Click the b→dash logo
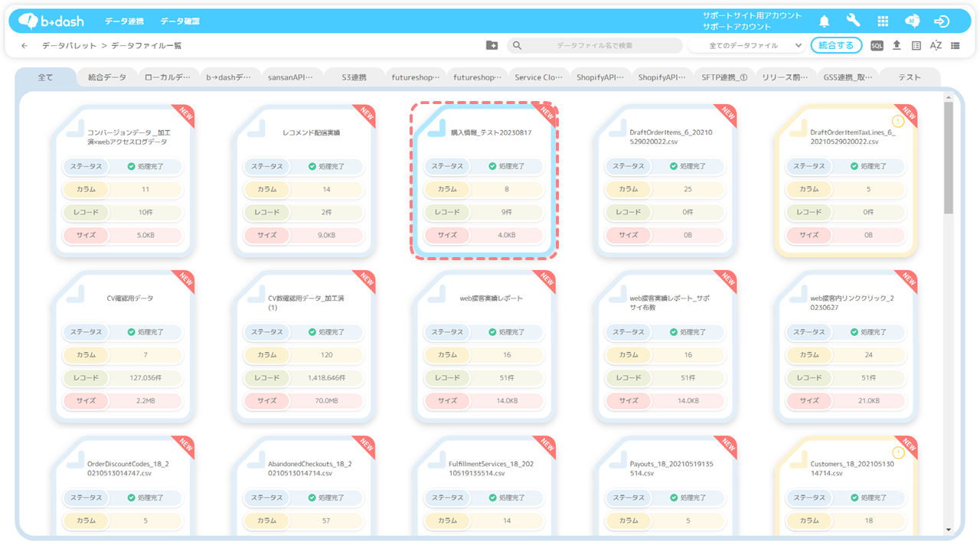The height and width of the screenshot is (551, 980). (x=51, y=21)
